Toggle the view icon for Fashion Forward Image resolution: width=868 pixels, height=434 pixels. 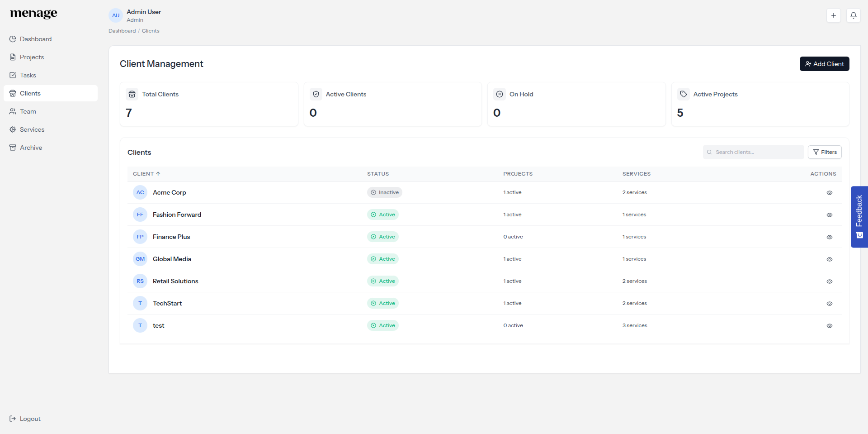click(830, 215)
